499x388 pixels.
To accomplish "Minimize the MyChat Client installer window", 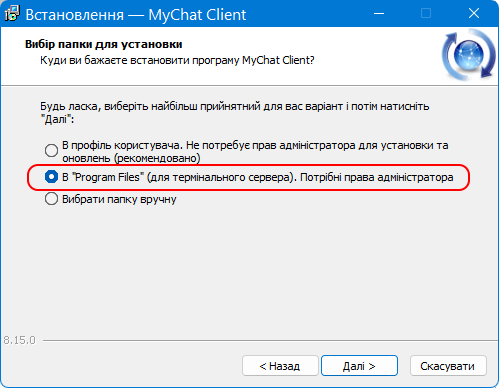I will point(379,14).
